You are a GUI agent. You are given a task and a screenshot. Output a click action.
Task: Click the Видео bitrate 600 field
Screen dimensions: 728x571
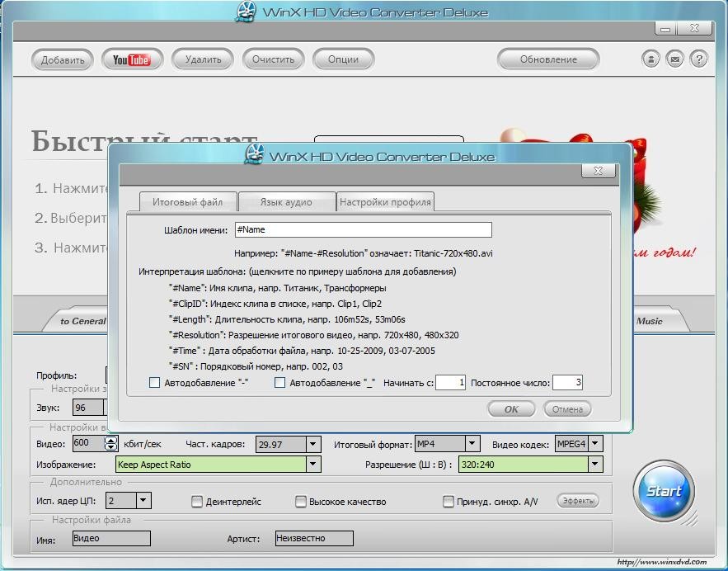point(88,443)
